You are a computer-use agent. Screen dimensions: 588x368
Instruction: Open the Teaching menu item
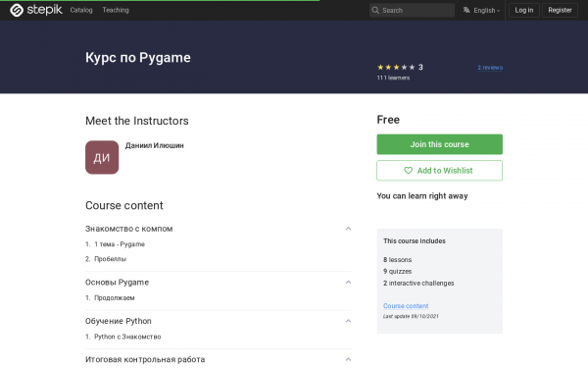coord(116,10)
